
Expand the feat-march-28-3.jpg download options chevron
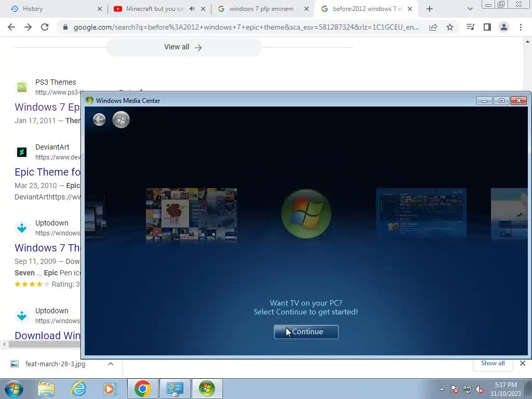tap(110, 364)
